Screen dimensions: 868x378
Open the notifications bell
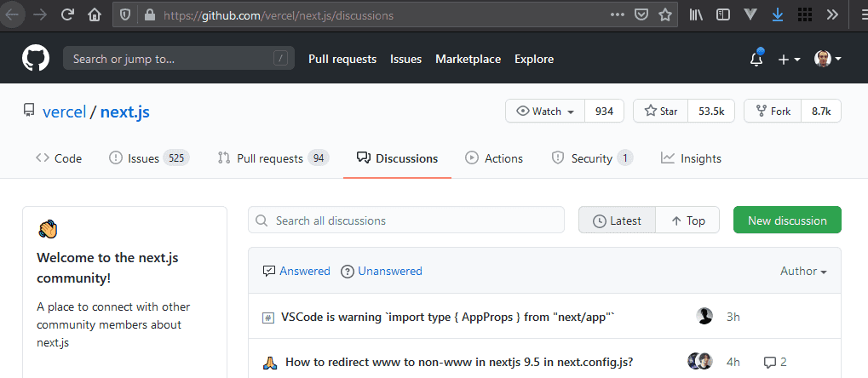click(756, 59)
